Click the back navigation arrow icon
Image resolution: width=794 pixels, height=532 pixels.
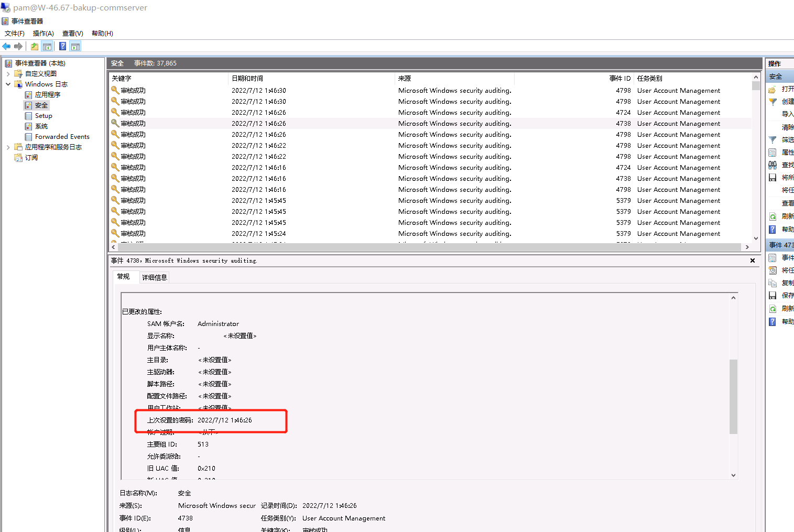(x=6, y=46)
